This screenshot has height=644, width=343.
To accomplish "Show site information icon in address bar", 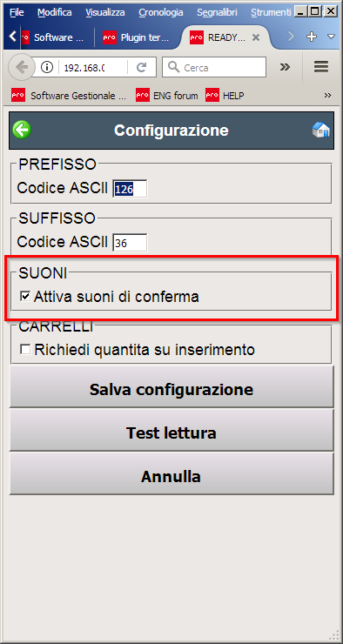I will tap(47, 67).
